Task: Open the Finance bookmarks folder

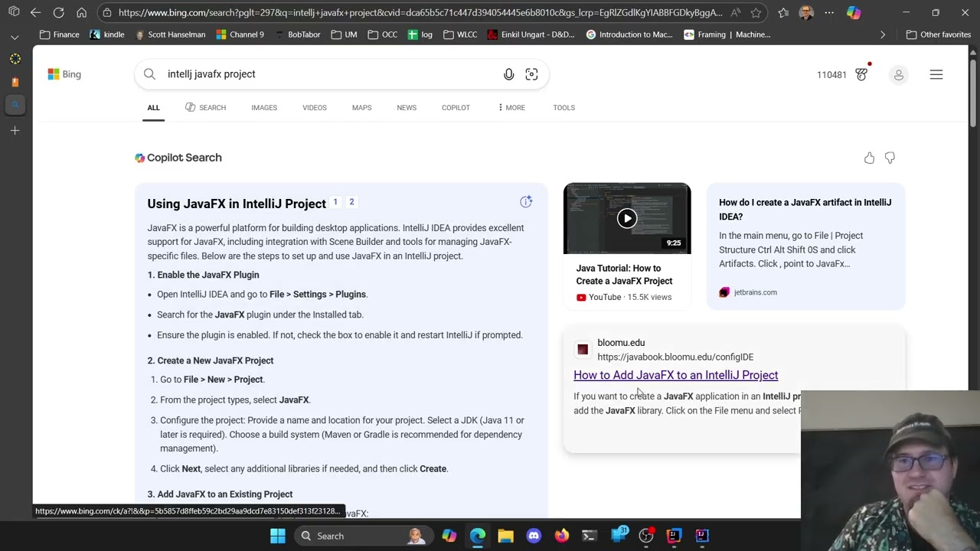Action: (60, 34)
